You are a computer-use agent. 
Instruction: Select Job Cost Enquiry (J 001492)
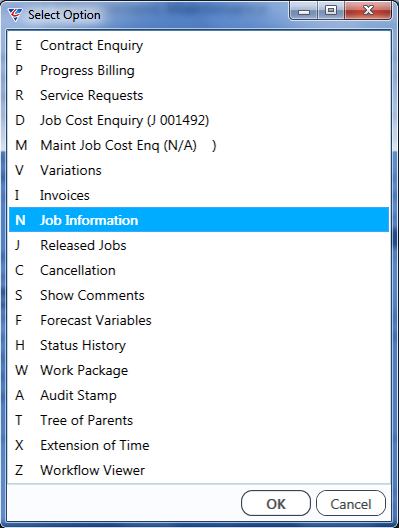point(199,120)
